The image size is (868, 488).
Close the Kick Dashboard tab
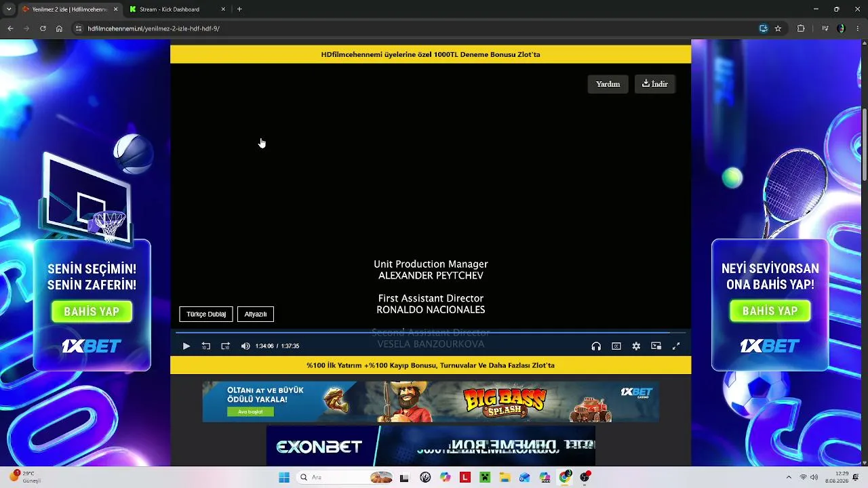(223, 9)
